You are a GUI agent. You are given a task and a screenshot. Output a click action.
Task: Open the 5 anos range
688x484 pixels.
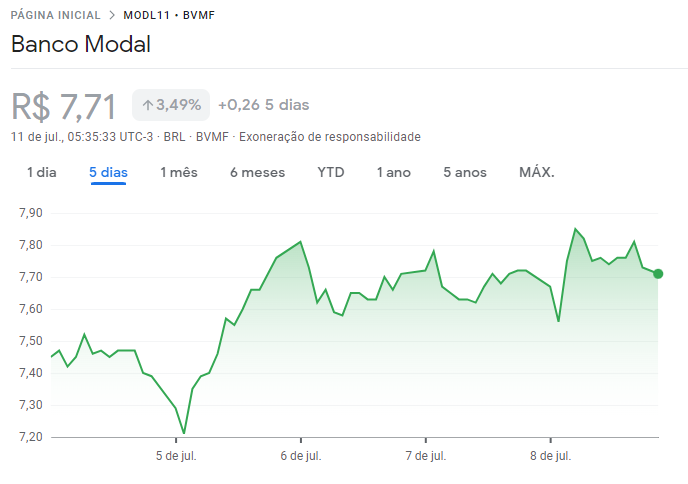pos(465,172)
